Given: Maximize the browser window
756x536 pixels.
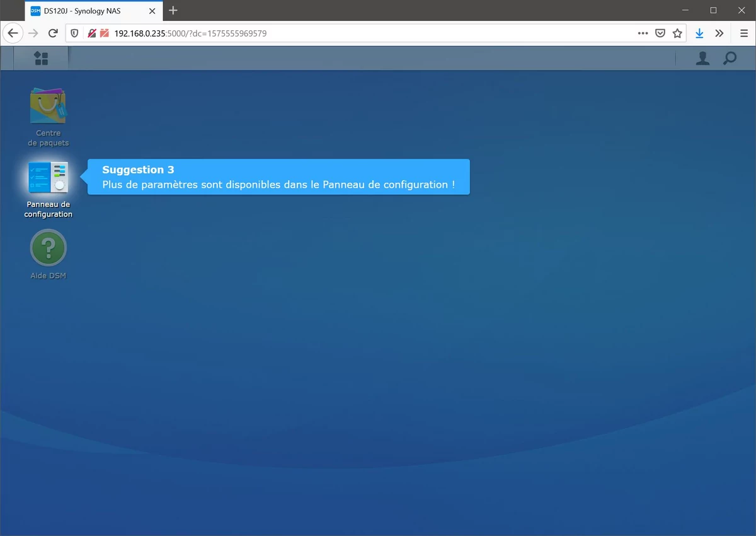Looking at the screenshot, I should point(713,10).
